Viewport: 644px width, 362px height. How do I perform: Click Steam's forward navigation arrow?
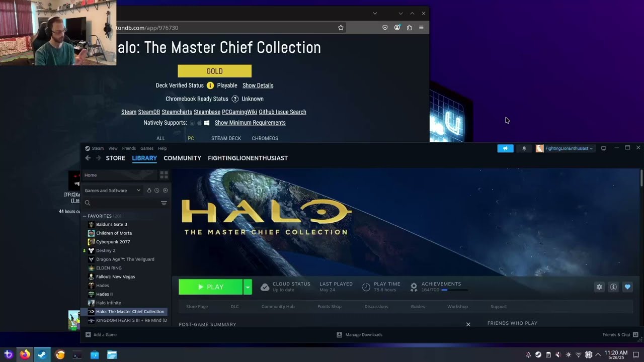(98, 158)
